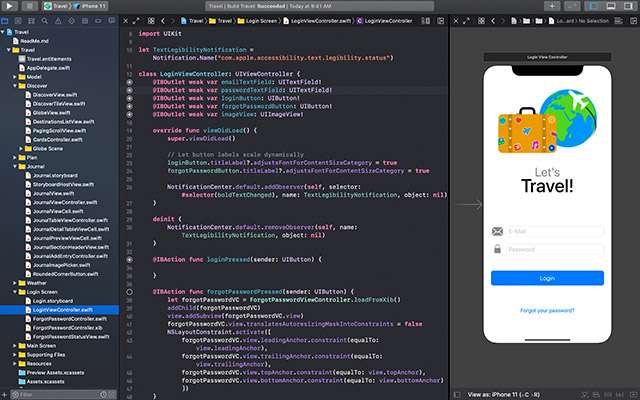Image resolution: width=640 pixels, height=400 pixels.
Task: Select the Project navigator folder icon
Action: tap(5, 19)
